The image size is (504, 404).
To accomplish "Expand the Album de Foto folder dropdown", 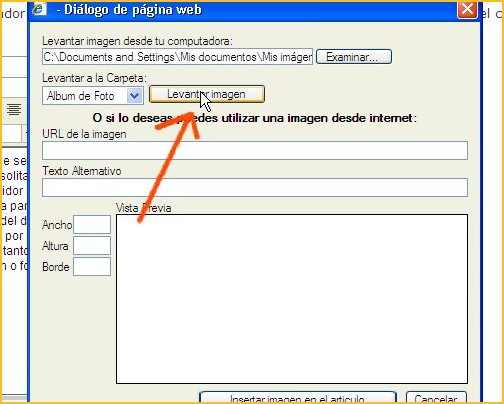I will tap(134, 96).
